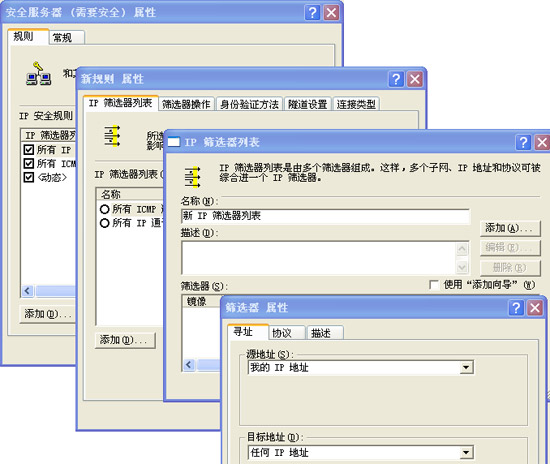Switch to the 规则 tab
The image size is (550, 464).
click(x=28, y=36)
